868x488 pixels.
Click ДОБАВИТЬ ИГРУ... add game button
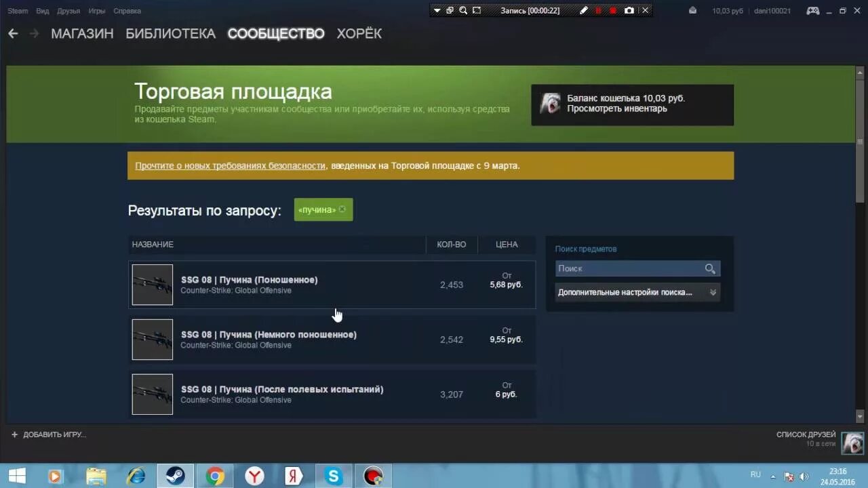tap(49, 434)
